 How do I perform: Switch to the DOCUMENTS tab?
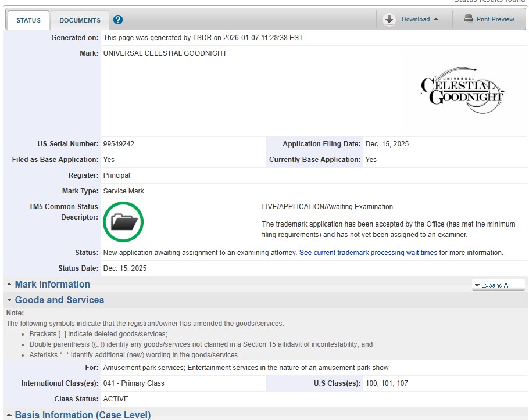[80, 20]
